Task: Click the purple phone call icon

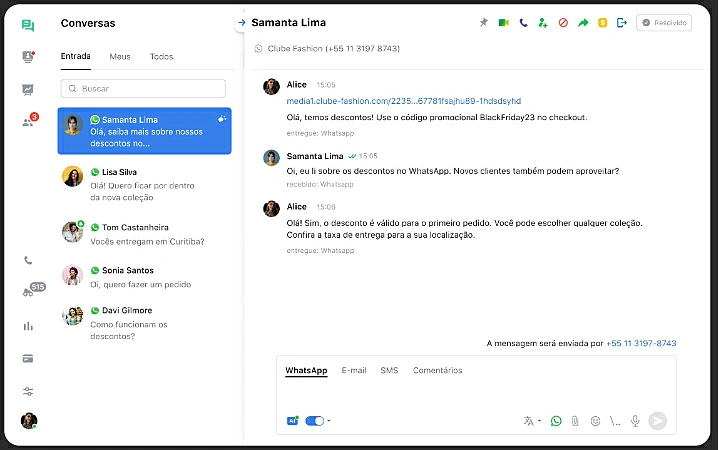Action: tap(523, 22)
